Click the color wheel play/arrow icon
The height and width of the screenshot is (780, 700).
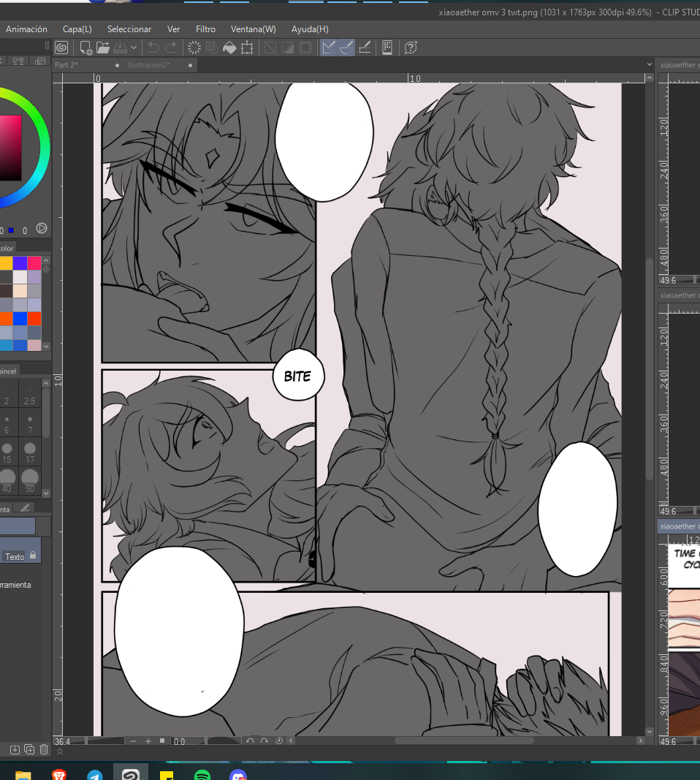[42, 228]
